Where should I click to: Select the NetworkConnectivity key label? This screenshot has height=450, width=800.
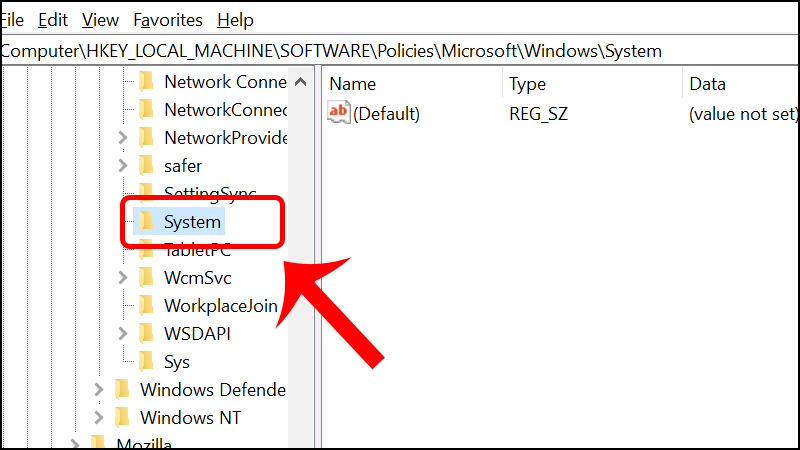tap(225, 110)
